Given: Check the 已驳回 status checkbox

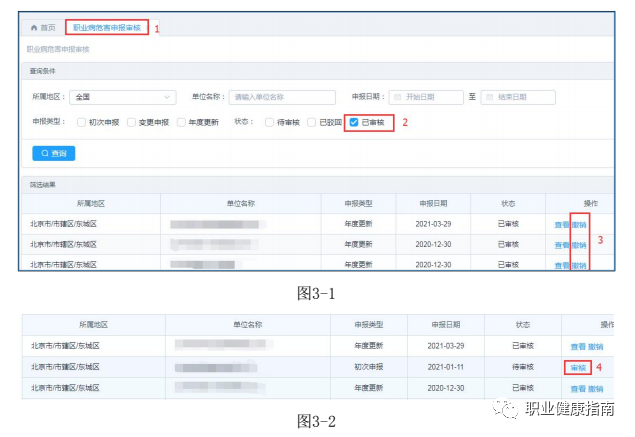Looking at the screenshot, I should (x=311, y=122).
